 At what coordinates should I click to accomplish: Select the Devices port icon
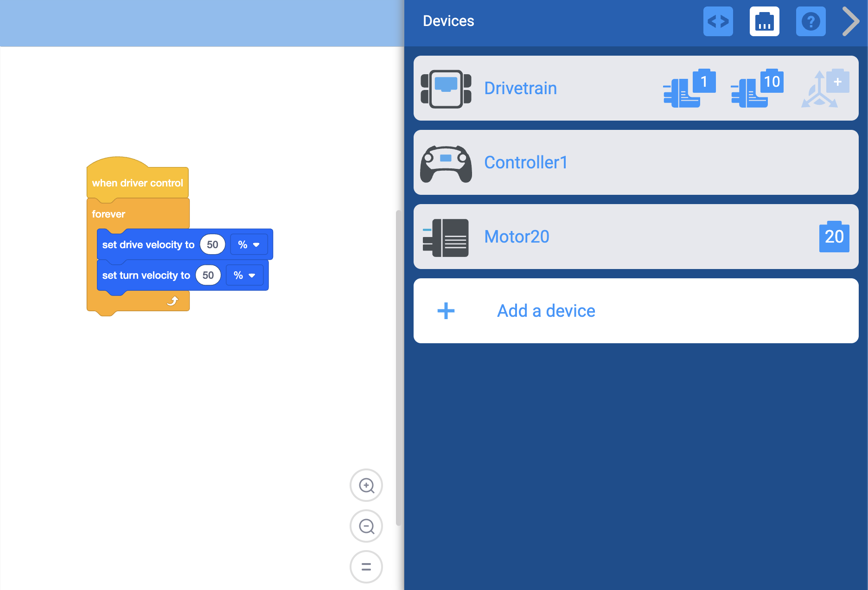pyautogui.click(x=764, y=21)
